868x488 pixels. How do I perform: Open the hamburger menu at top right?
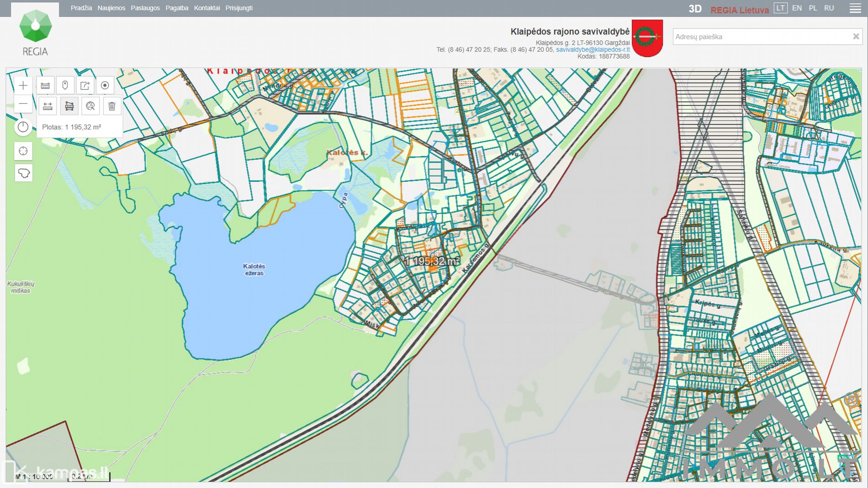coord(855,8)
